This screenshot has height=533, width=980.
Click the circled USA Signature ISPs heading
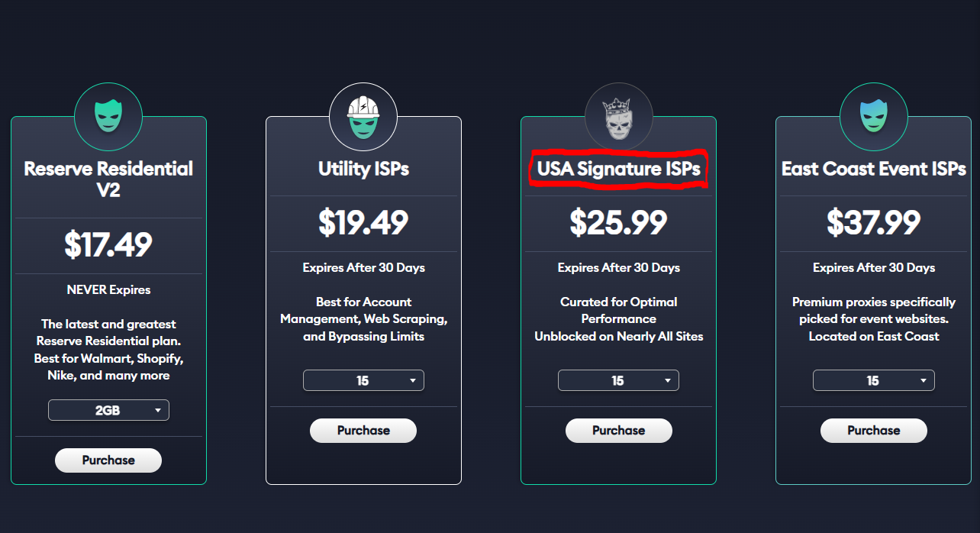(618, 169)
